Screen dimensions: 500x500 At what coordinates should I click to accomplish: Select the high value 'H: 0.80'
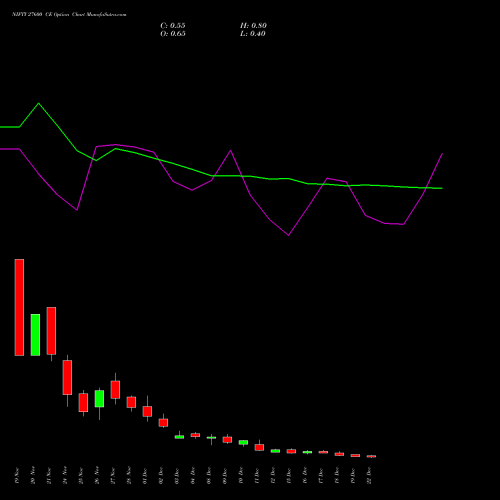click(x=253, y=26)
